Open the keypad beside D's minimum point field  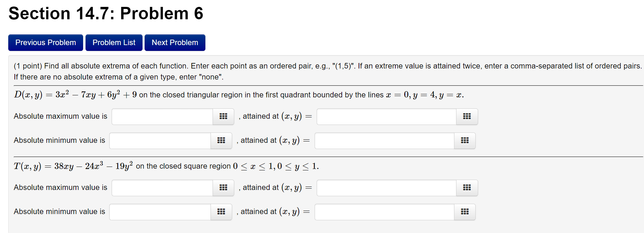coord(464,141)
